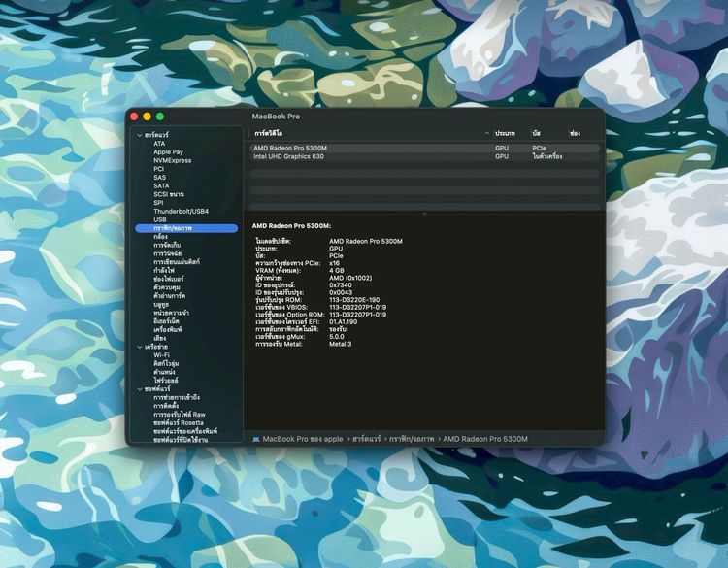Sort by the ช่อง column header
The height and width of the screenshot is (568, 728).
coord(575,133)
